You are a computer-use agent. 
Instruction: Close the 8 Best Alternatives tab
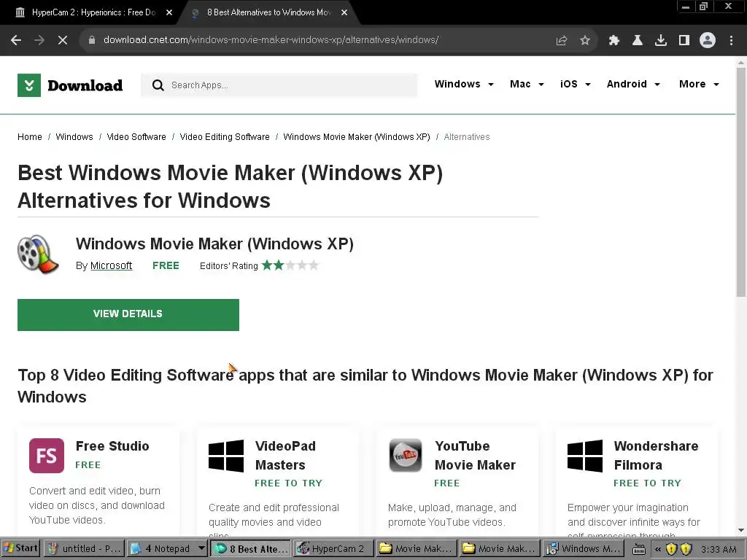[x=344, y=13]
